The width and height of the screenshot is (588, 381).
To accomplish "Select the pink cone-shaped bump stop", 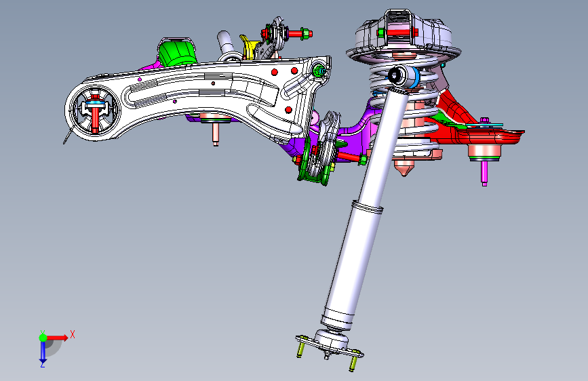I will click(x=404, y=167).
